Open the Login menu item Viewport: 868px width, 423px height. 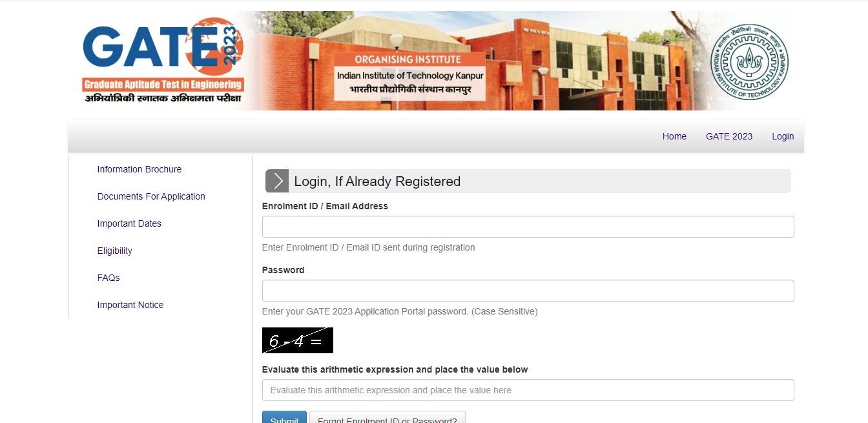pyautogui.click(x=783, y=136)
